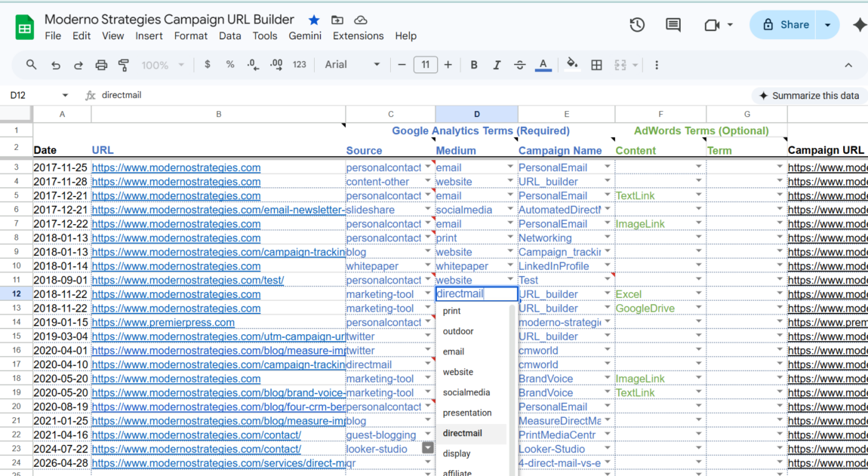
Task: Open the text color picker
Action: 543,66
